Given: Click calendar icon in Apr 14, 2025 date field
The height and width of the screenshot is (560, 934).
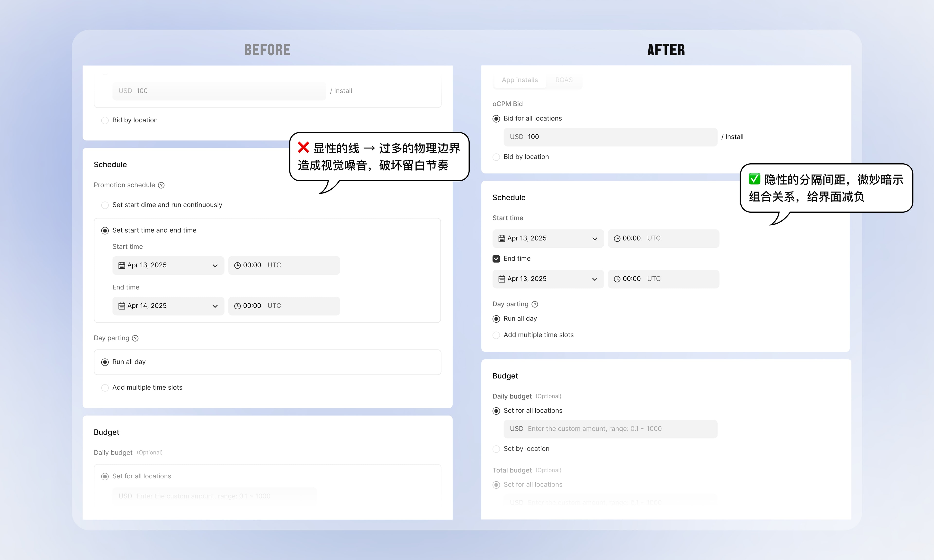Looking at the screenshot, I should pos(122,306).
